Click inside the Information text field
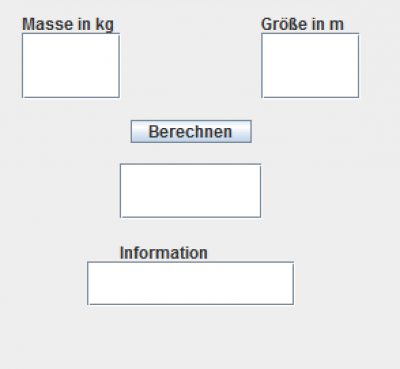 point(190,283)
